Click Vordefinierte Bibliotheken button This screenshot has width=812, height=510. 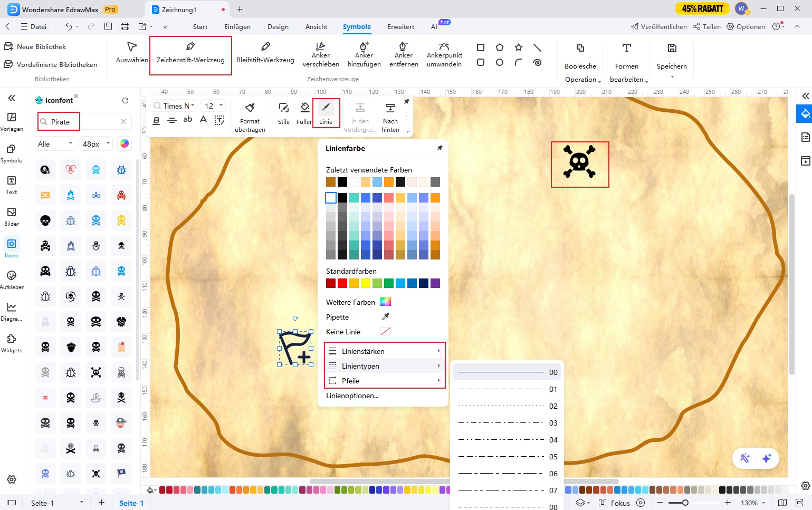51,64
